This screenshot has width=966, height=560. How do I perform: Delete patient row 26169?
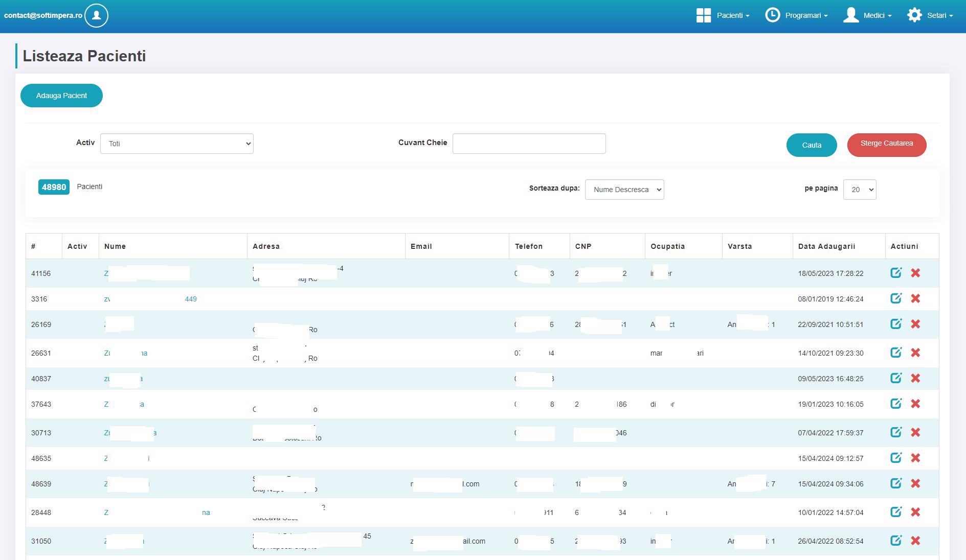tap(915, 324)
